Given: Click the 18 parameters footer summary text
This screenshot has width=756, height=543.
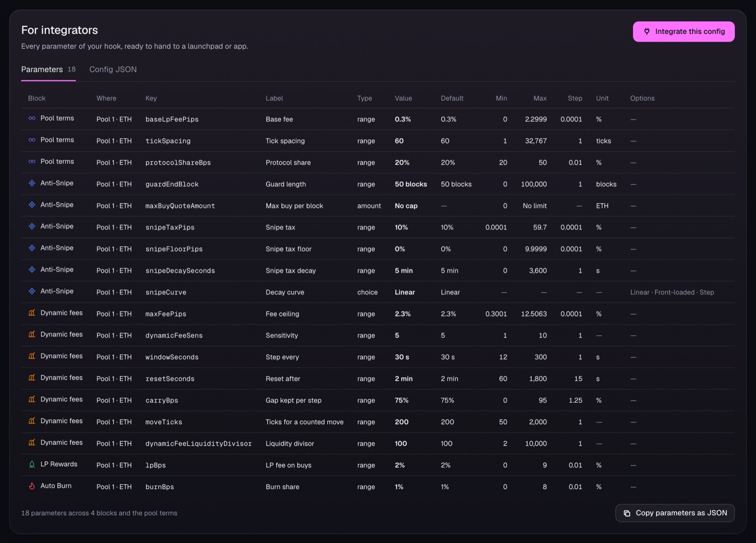Looking at the screenshot, I should [99, 513].
